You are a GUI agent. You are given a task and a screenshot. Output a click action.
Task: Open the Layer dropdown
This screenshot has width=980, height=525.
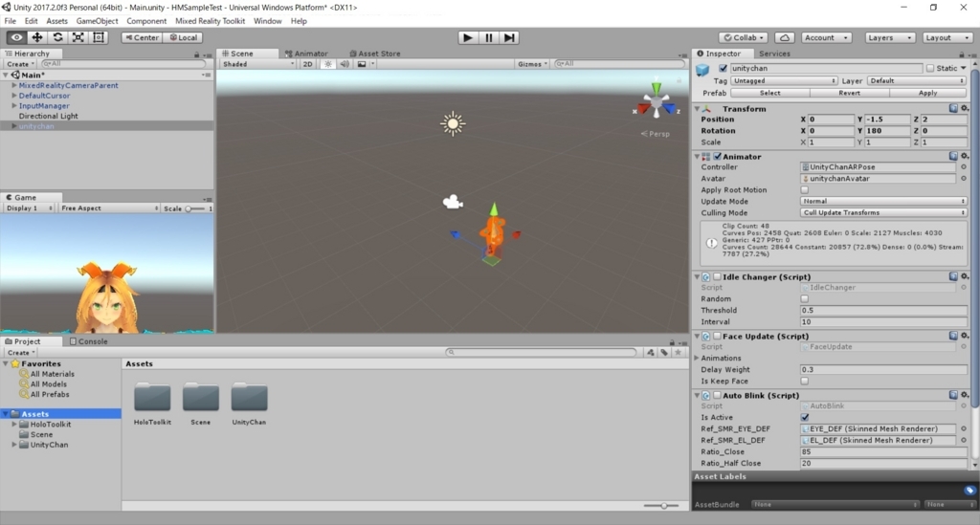917,80
